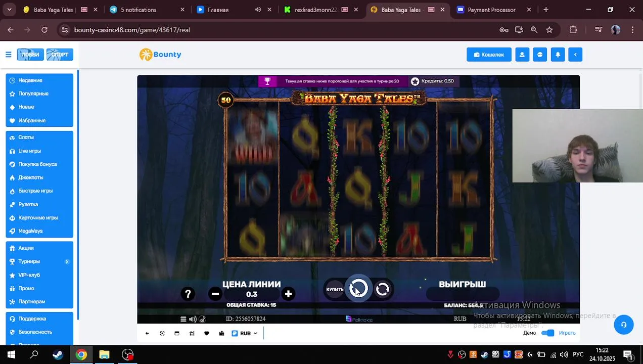This screenshot has width=643, height=364.
Task: Toggle the Демо / Играть switch
Action: pos(547,333)
